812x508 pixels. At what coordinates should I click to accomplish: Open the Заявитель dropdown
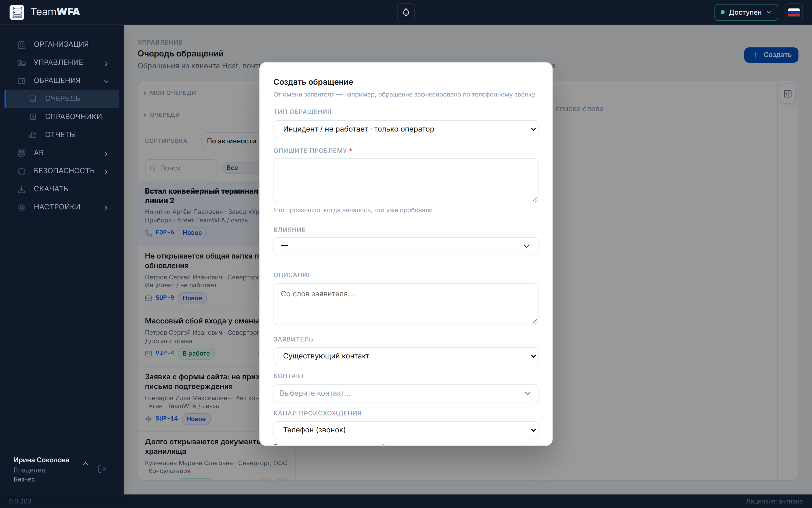[x=406, y=356]
